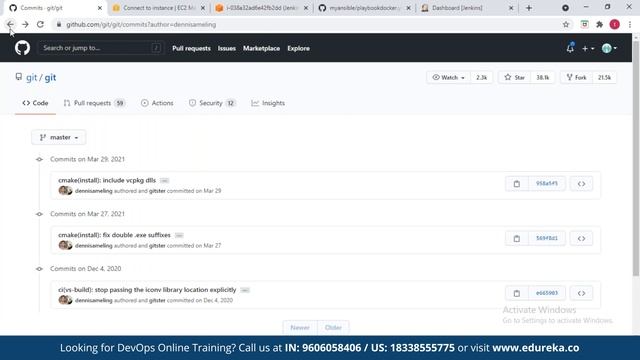Copy SHA for commit 958a5f5
The height and width of the screenshot is (360, 640).
[517, 184]
